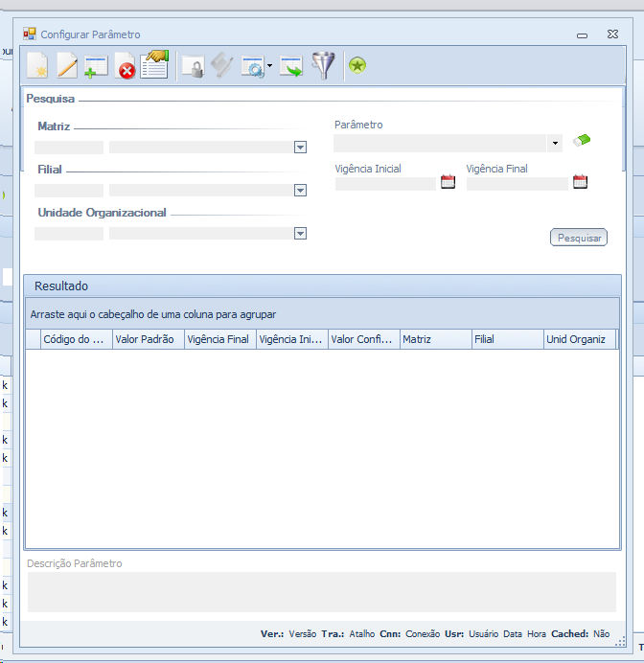Open the grid settings toolbar dropdown arrow

pos(269,67)
